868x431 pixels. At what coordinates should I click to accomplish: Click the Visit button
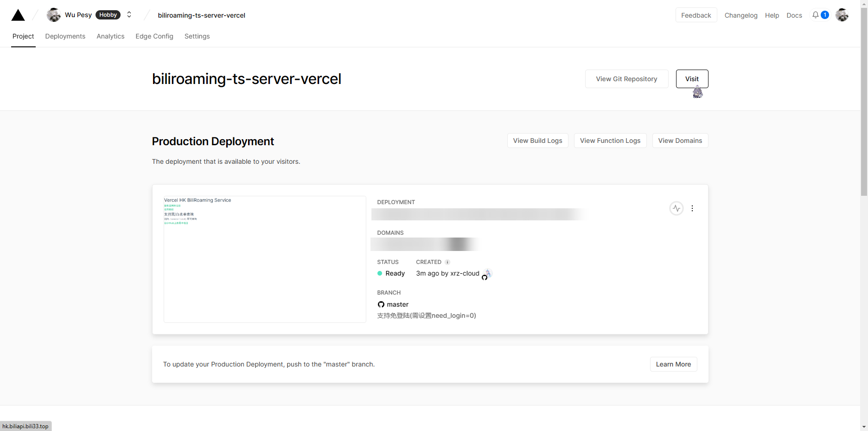(x=691, y=79)
